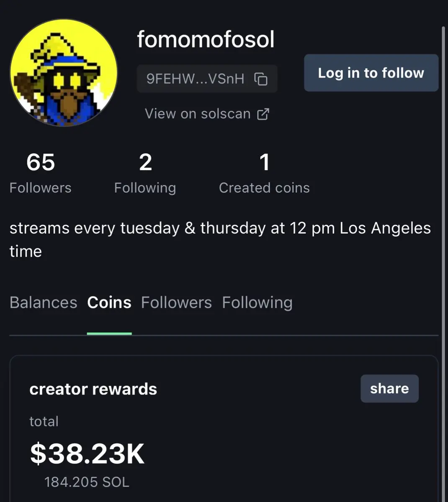448x502 pixels.
Task: Click the $38.23K total rewards amount
Action: pyautogui.click(x=87, y=454)
